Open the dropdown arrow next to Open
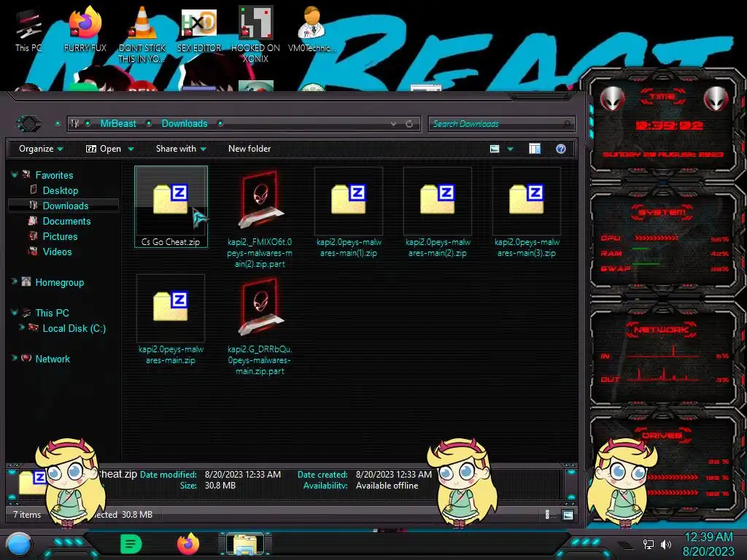 131,149
